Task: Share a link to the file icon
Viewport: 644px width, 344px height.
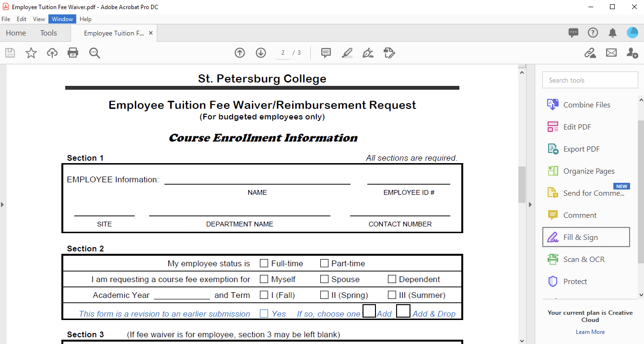Action: [590, 53]
